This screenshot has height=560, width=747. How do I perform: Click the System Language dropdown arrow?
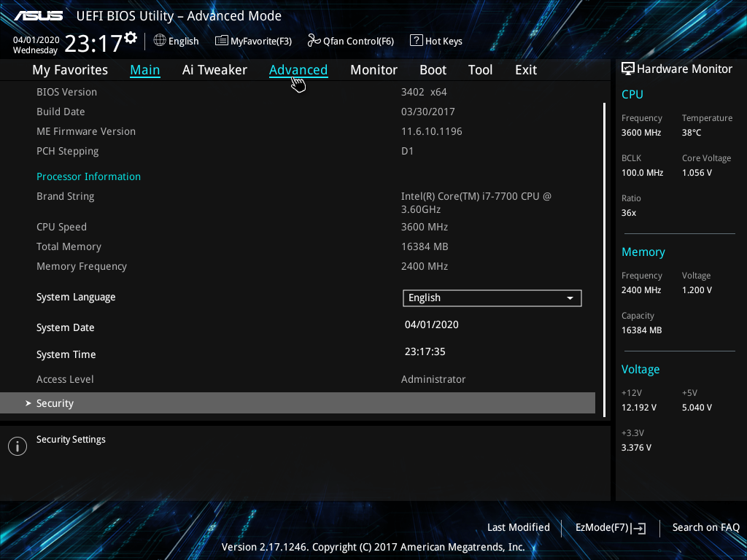coord(570,298)
